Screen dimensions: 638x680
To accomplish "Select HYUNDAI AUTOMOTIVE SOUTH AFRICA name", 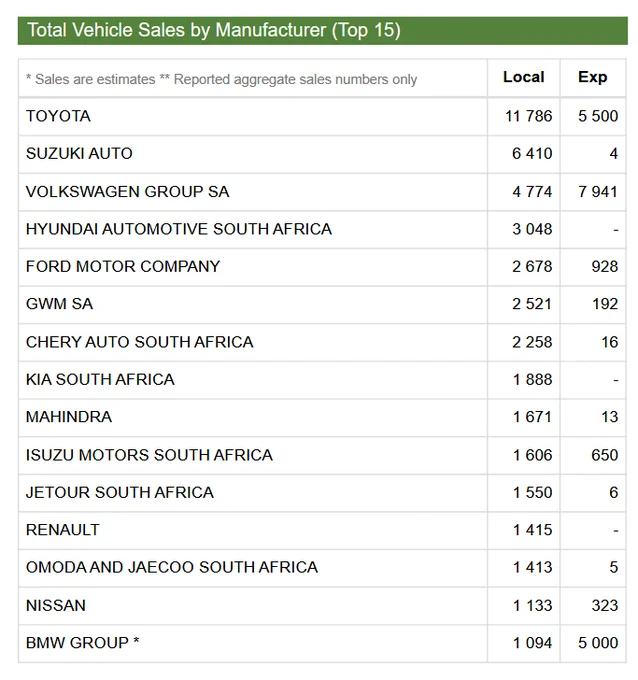I will point(179,229).
